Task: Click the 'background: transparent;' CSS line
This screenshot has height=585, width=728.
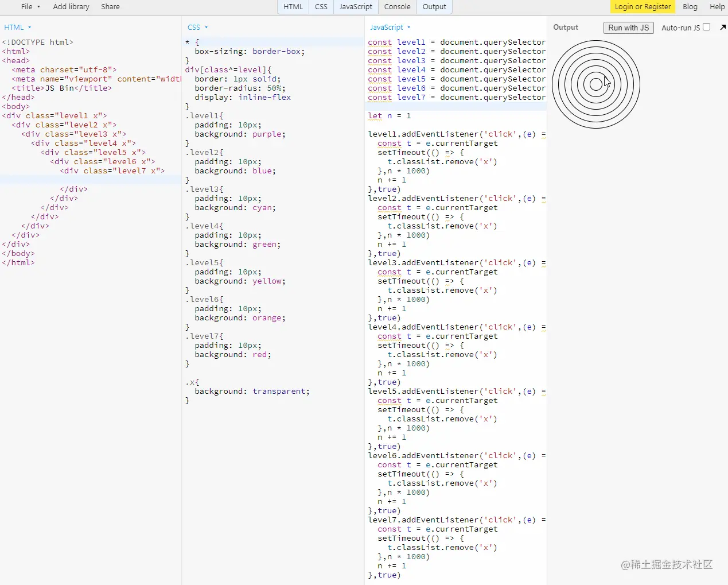Action: [x=252, y=392]
